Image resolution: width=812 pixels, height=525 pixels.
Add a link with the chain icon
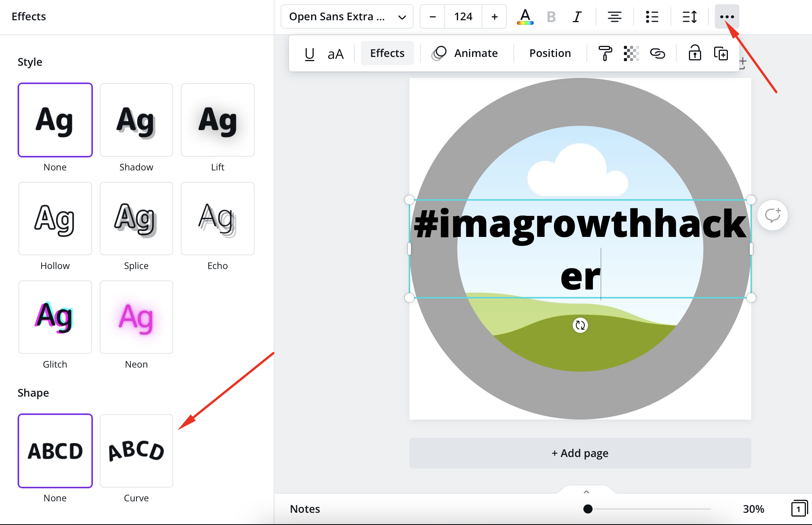[658, 53]
